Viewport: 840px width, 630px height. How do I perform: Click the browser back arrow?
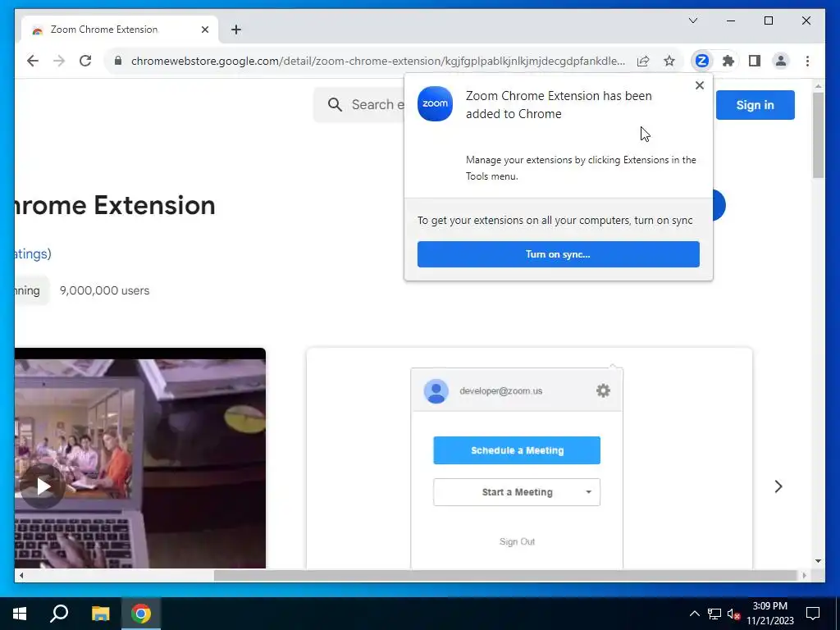pos(33,61)
